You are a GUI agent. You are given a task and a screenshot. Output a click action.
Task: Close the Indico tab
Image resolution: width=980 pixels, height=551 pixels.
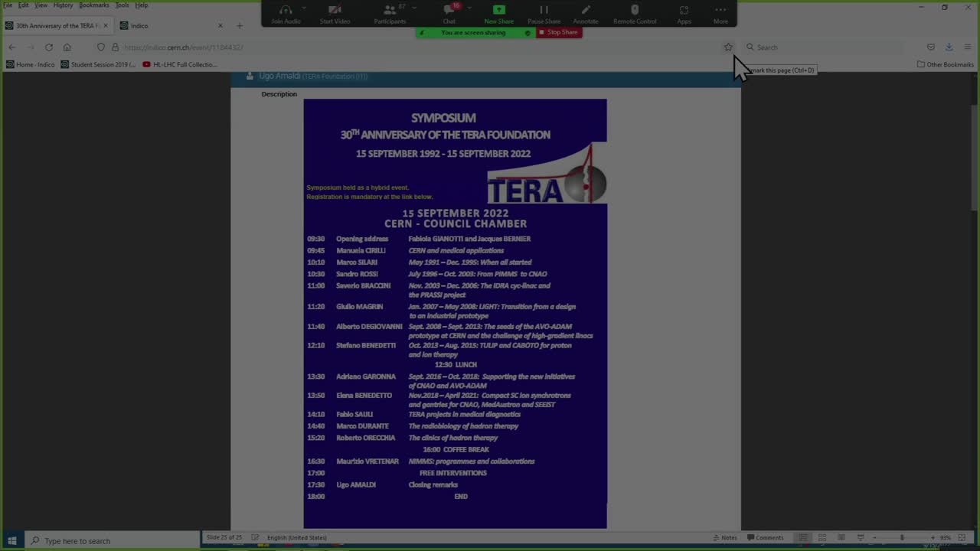(x=220, y=25)
